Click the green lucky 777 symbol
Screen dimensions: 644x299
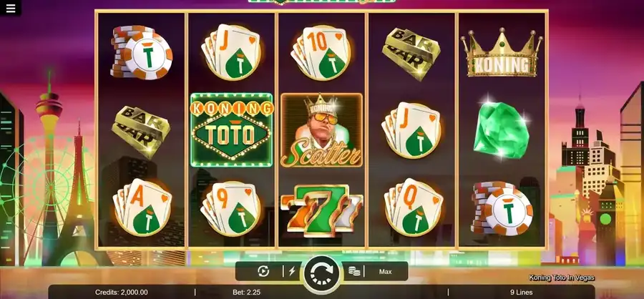pos(321,210)
